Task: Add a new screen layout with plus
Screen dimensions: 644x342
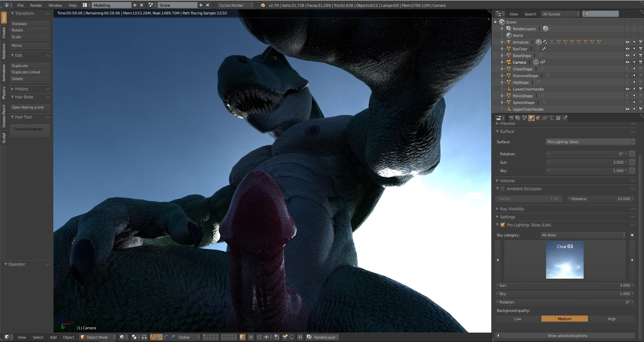Action: [x=135, y=5]
